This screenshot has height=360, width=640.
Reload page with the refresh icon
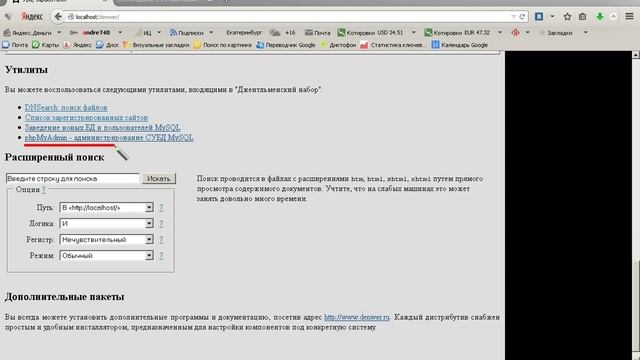tap(522, 17)
